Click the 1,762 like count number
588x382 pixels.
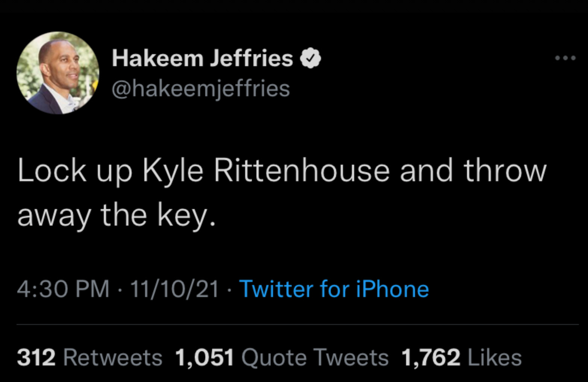tap(431, 357)
